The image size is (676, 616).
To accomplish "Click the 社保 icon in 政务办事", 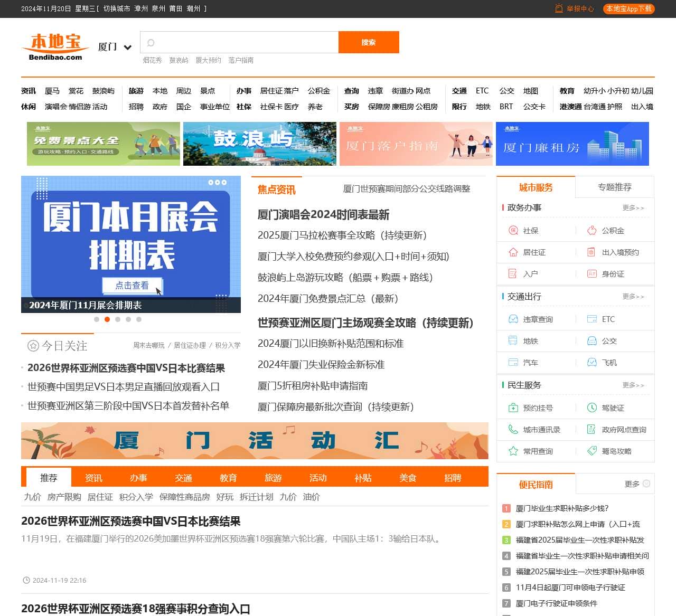I will point(513,231).
